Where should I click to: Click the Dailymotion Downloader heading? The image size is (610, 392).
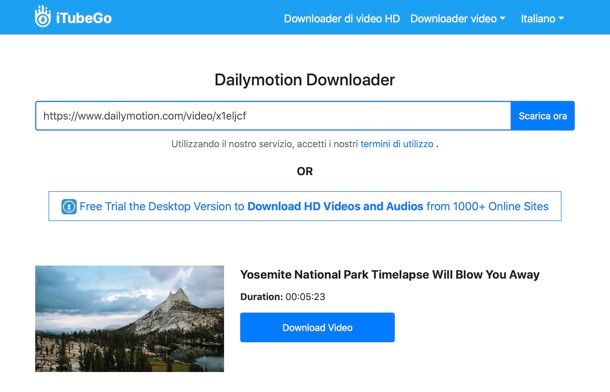tap(305, 80)
